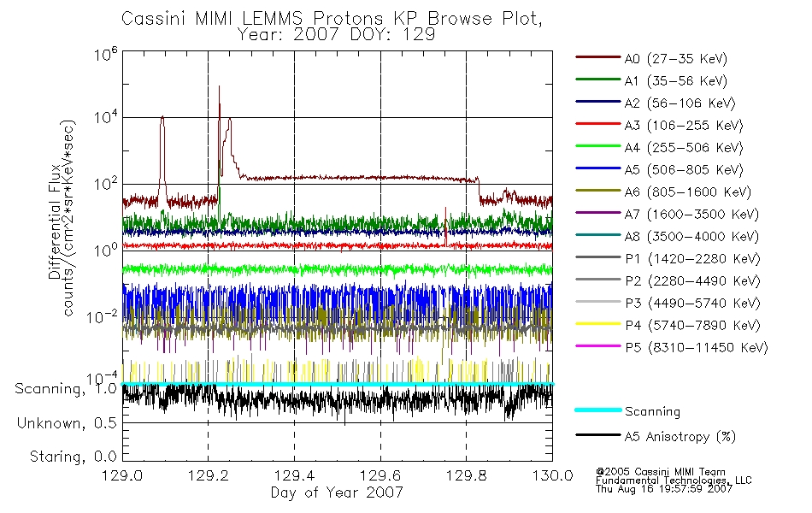Click the A1 (35-56 KeV) legend label
The image size is (812, 513).
[675, 81]
